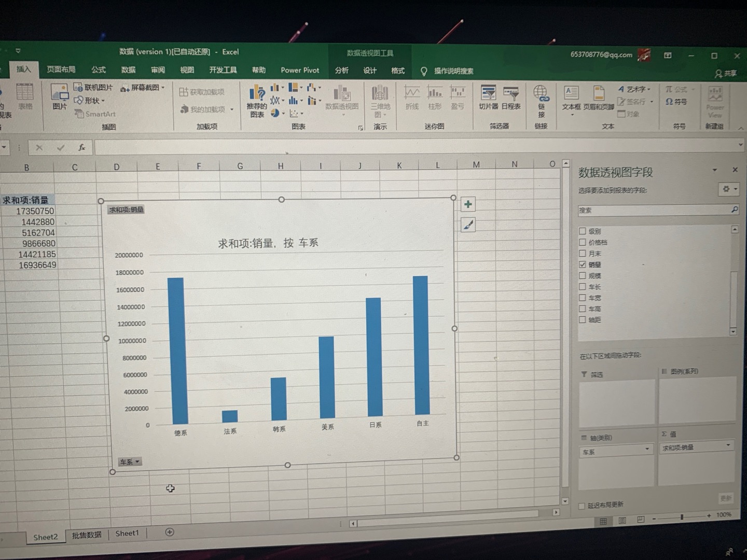Click the 页眉和页脚 header and footer icon
This screenshot has width=747, height=560.
(x=599, y=99)
